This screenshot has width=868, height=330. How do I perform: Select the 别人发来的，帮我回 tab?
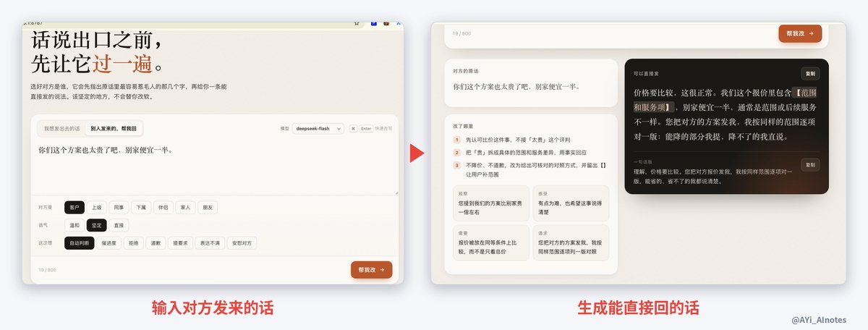pyautogui.click(x=114, y=128)
